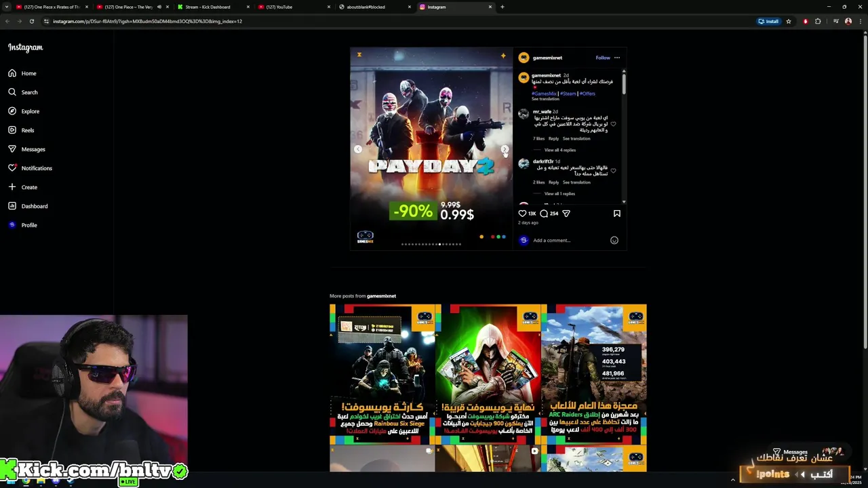Install the Instagram web app
Image resolution: width=868 pixels, height=488 pixels.
[x=768, y=21]
